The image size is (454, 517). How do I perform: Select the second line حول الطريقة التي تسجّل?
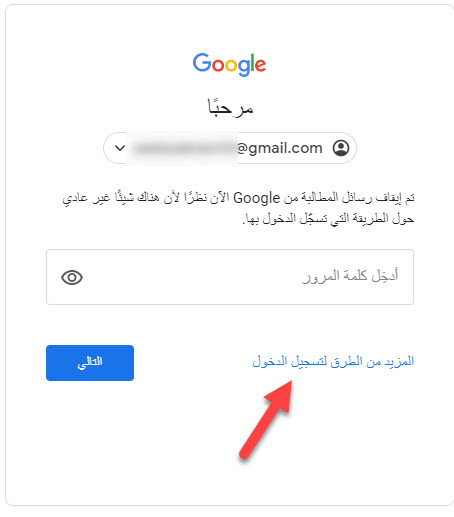328,219
